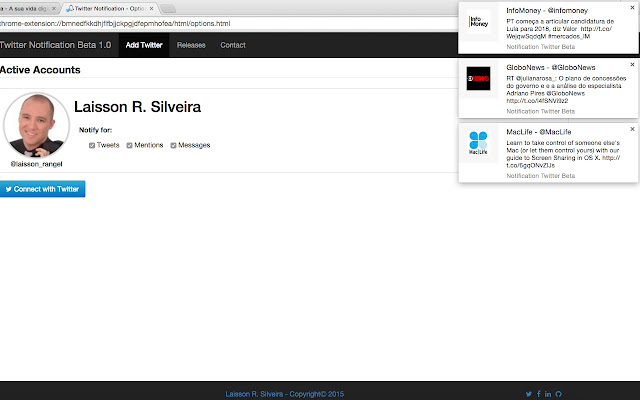Toggle the Messages notification checkbox
This screenshot has width=640, height=400.
(x=173, y=145)
